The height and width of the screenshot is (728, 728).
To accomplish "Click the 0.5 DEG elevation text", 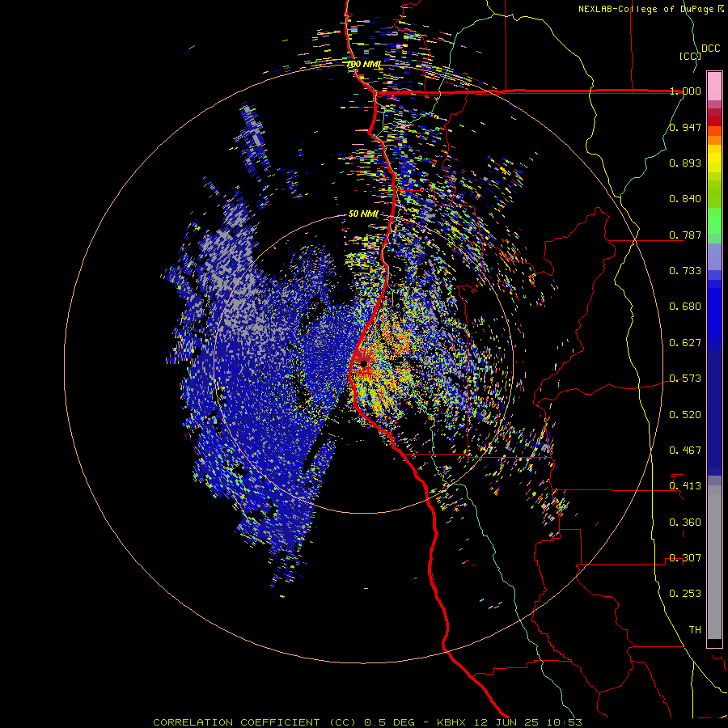I will pos(389,722).
